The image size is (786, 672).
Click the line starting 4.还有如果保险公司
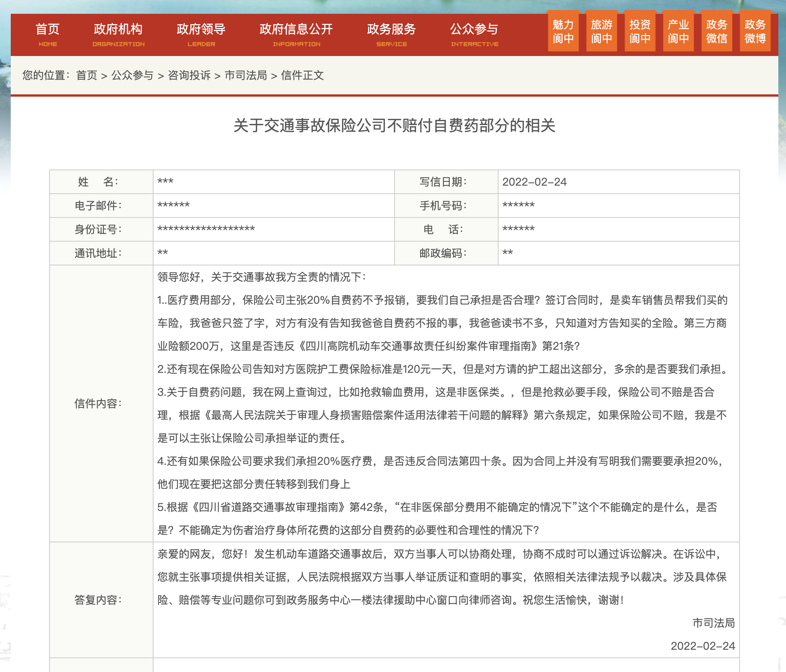441,461
